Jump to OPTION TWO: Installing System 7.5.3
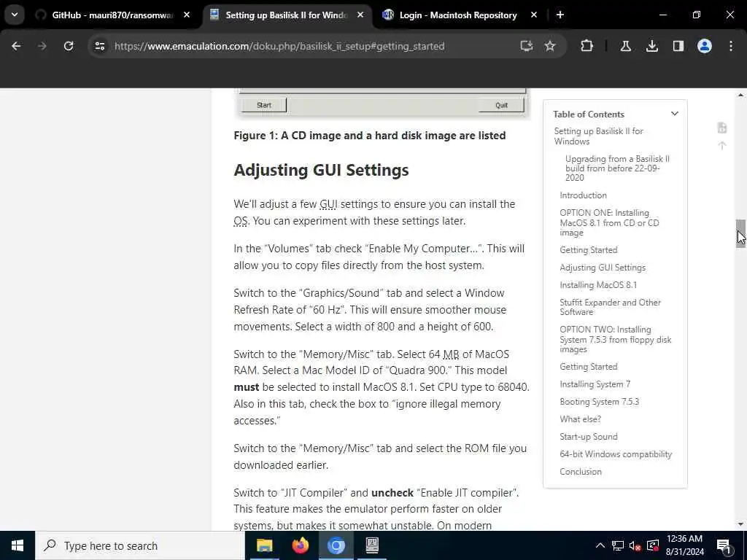The image size is (747, 560). tap(616, 339)
